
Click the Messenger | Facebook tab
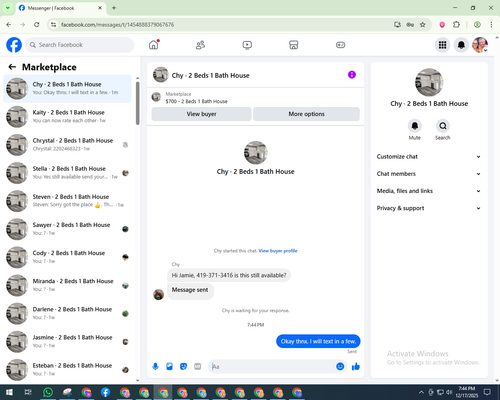click(x=60, y=8)
